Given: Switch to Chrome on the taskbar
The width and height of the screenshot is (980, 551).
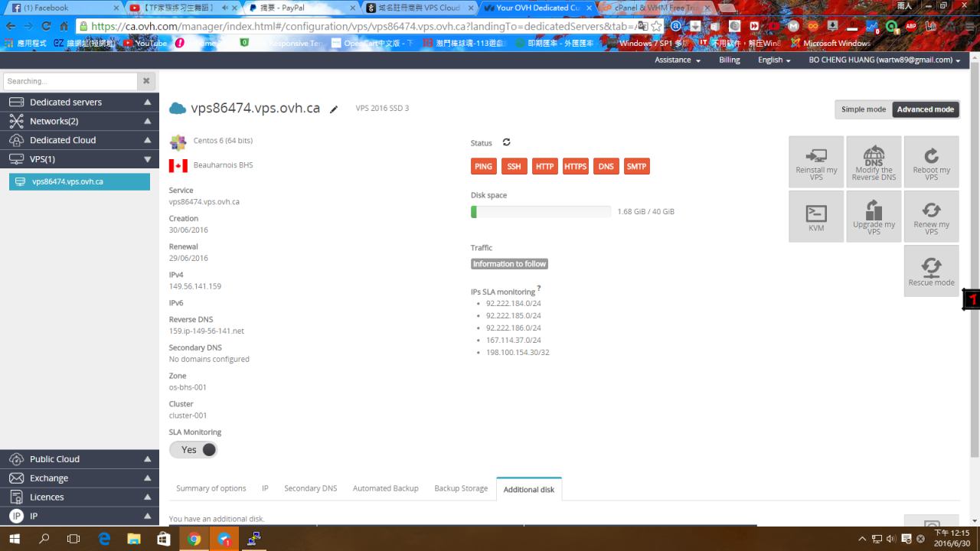Looking at the screenshot, I should (194, 539).
